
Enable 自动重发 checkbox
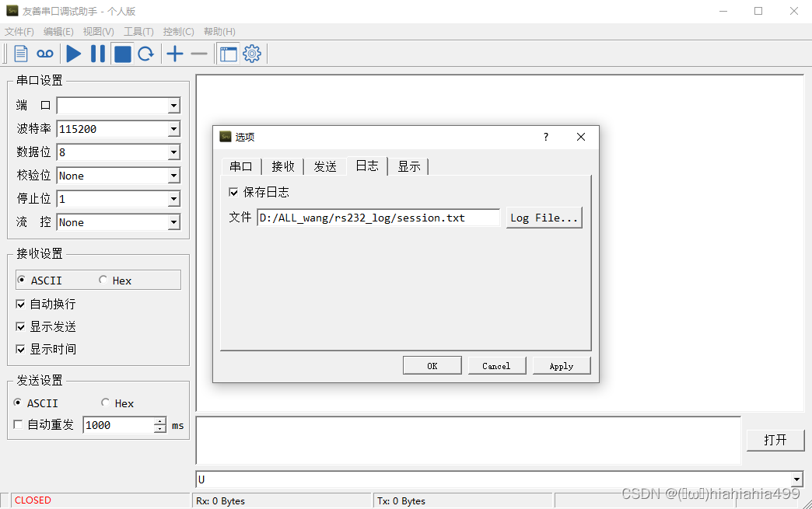18,424
